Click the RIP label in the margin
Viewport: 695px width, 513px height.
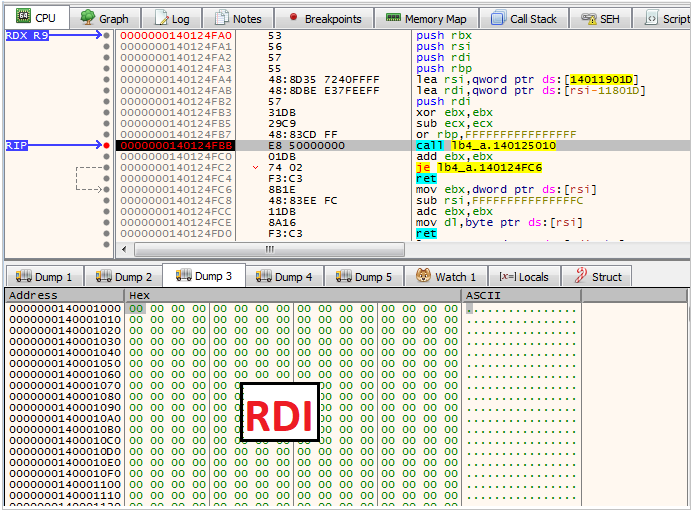16,145
